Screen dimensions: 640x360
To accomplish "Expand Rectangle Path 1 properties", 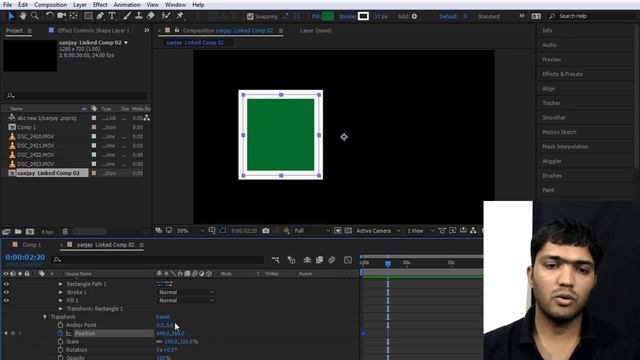I will pyautogui.click(x=61, y=284).
